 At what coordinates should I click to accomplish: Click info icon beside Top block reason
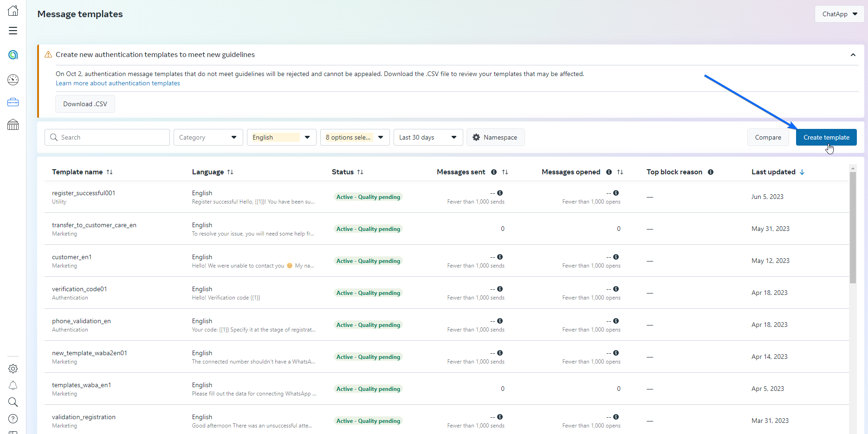pos(710,172)
